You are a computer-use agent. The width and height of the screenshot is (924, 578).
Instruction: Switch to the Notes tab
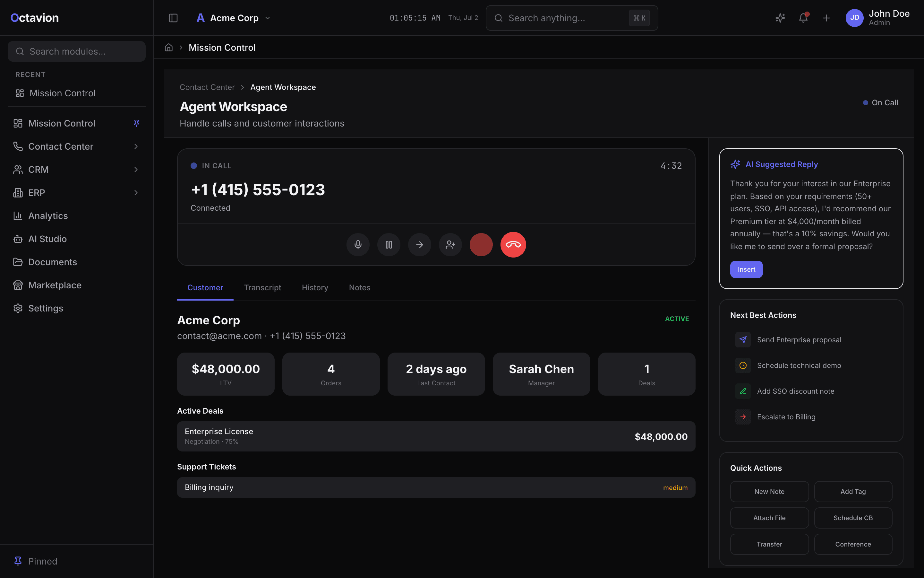360,287
